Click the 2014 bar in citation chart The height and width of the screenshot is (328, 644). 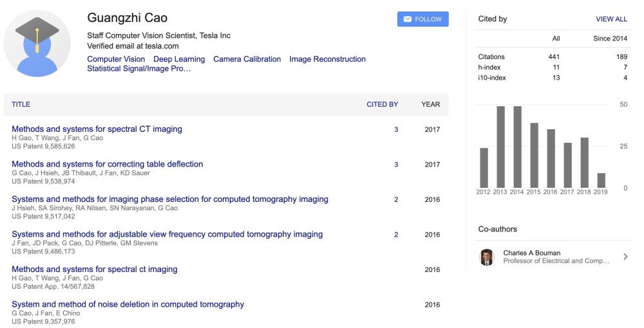click(x=518, y=147)
